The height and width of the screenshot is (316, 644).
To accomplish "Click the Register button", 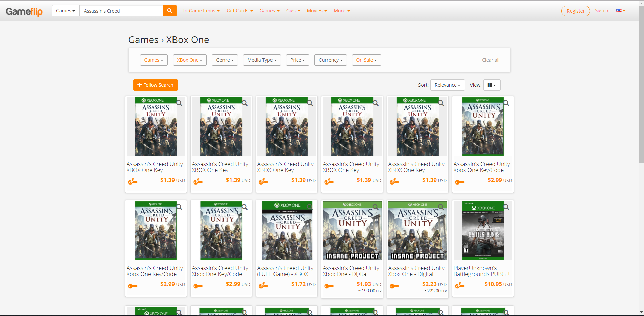I will coord(576,11).
